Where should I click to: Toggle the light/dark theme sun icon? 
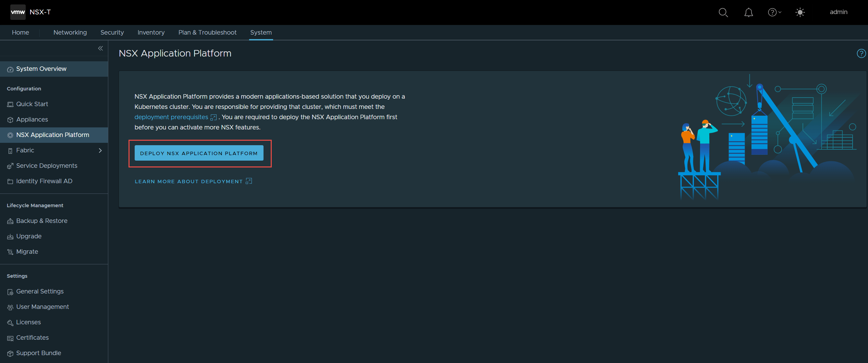click(x=800, y=12)
